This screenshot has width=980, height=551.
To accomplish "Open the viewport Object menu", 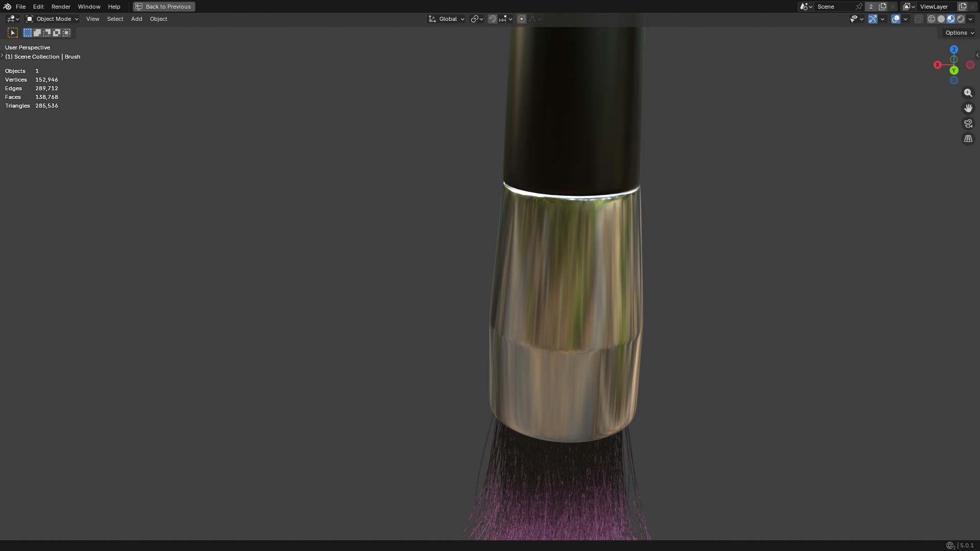I will (x=158, y=19).
